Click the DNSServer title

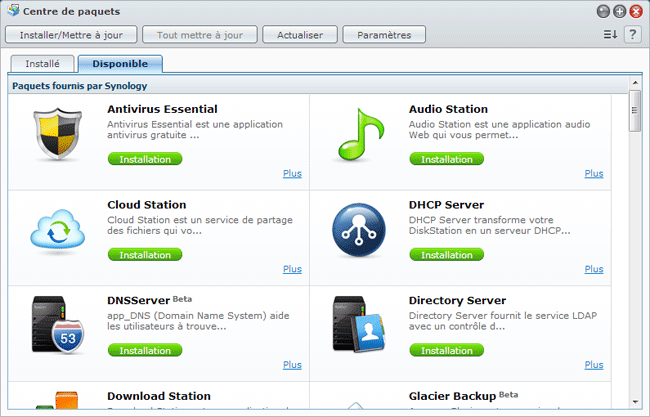point(138,301)
